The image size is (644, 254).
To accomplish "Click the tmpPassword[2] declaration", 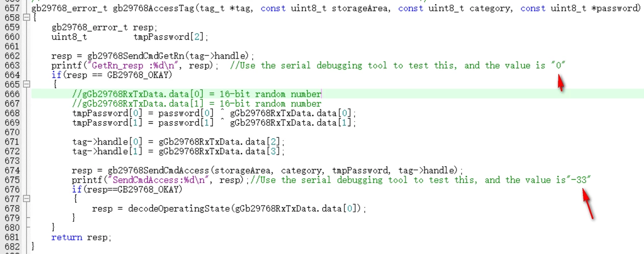I will click(x=171, y=37).
